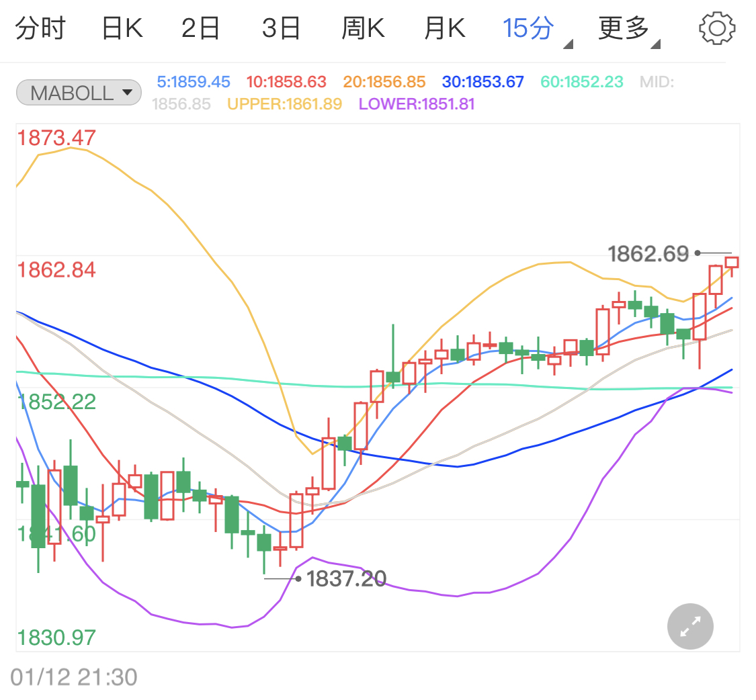Expand chart to fullscreen with arrow icon

(690, 626)
